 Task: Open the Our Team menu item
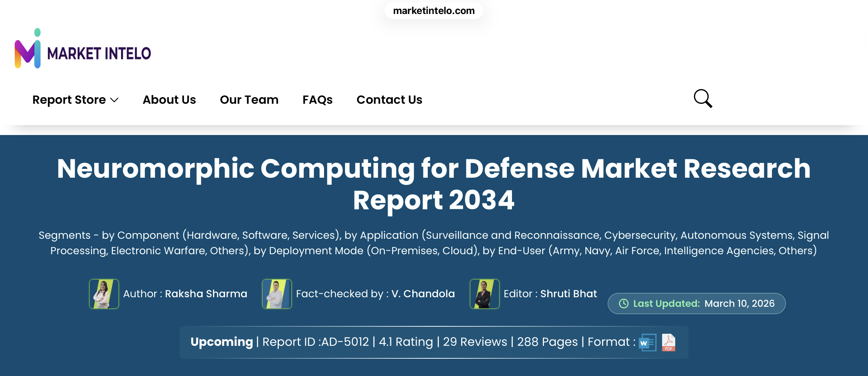click(x=249, y=100)
